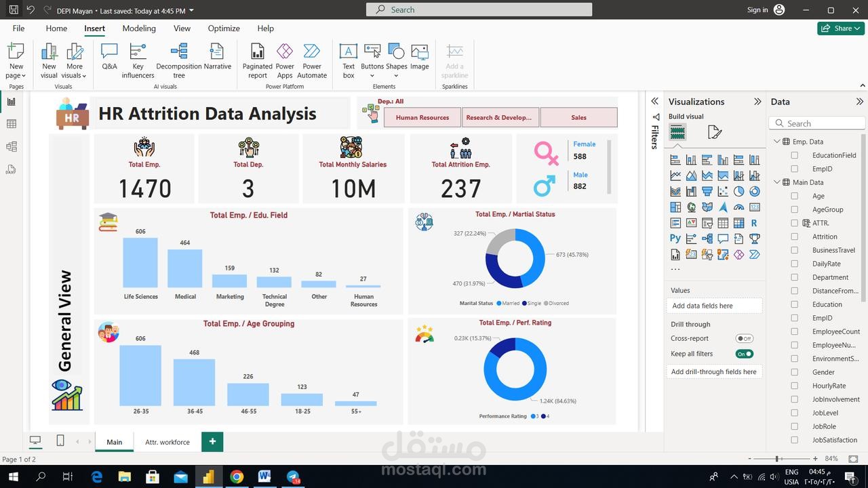
Task: Open the Attr. workforce page tab
Action: coord(167,442)
